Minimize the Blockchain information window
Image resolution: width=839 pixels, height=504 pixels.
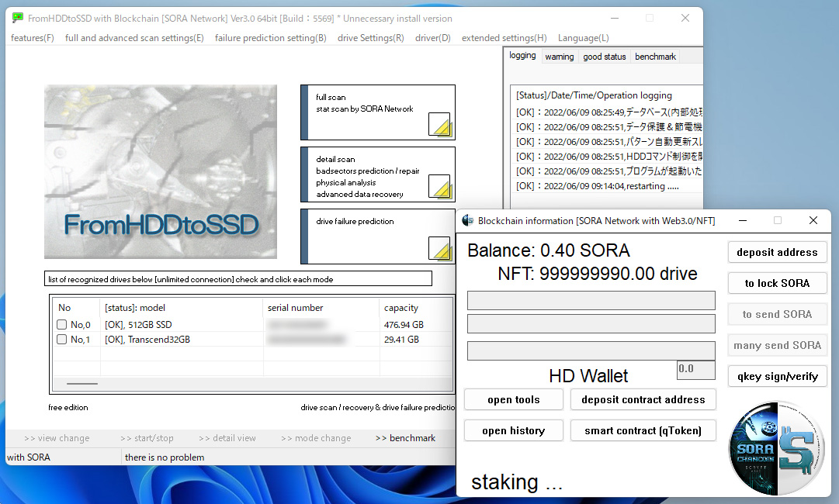pos(743,220)
